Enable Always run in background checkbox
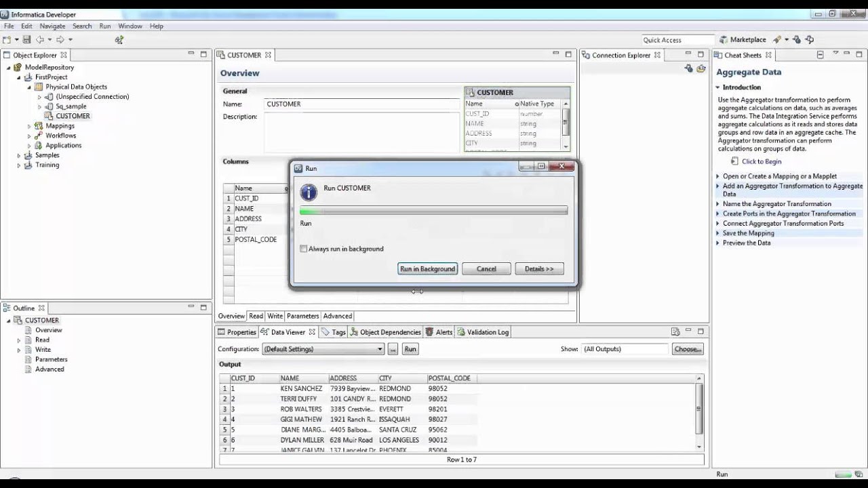This screenshot has width=868, height=488. pyautogui.click(x=304, y=249)
